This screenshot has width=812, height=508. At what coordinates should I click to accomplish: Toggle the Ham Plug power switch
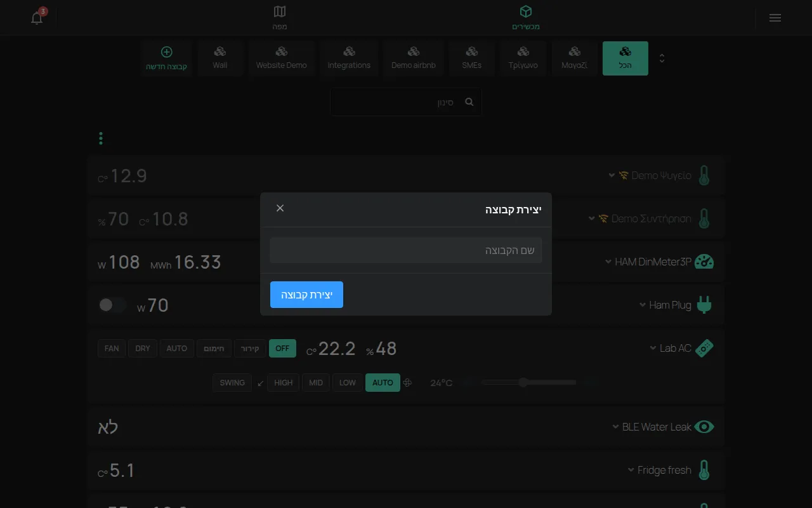(113, 305)
